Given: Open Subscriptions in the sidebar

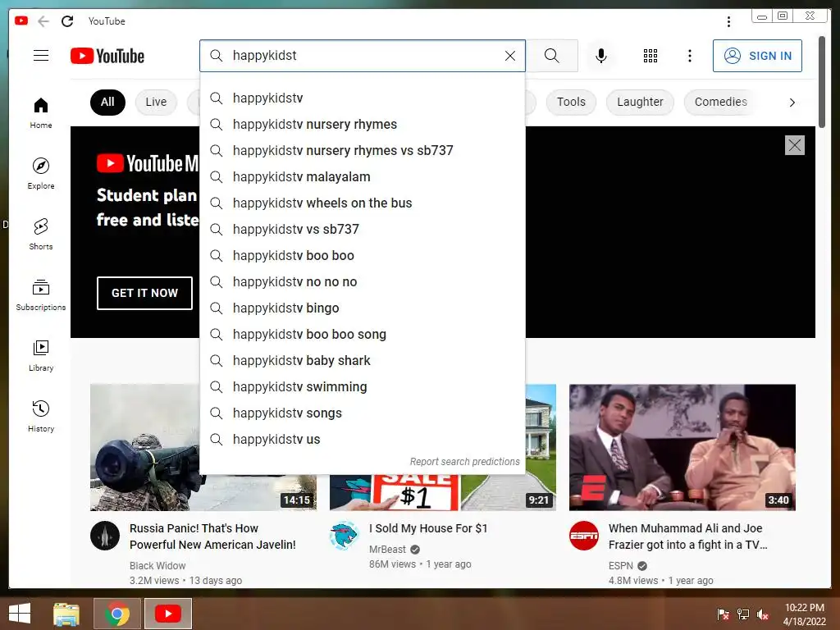Looking at the screenshot, I should point(41,294).
